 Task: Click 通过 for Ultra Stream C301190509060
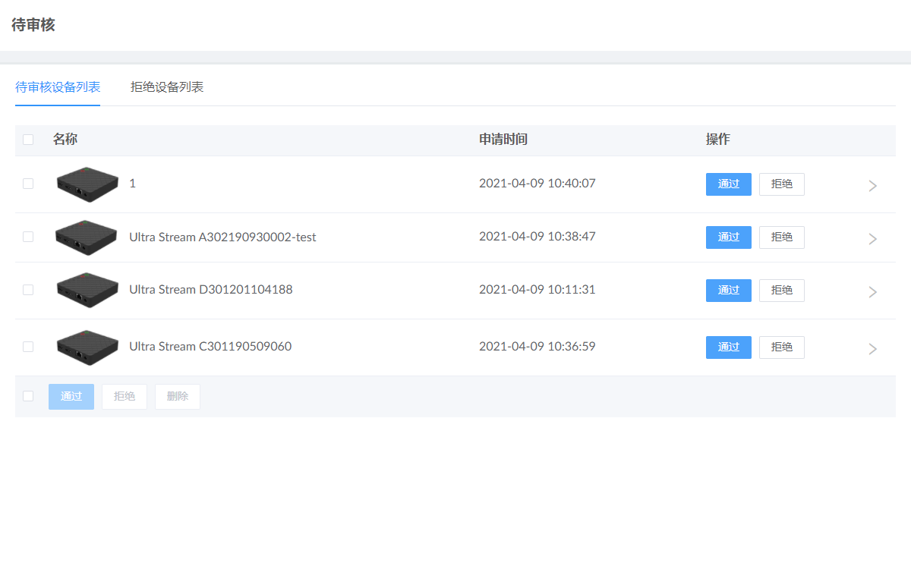point(728,347)
